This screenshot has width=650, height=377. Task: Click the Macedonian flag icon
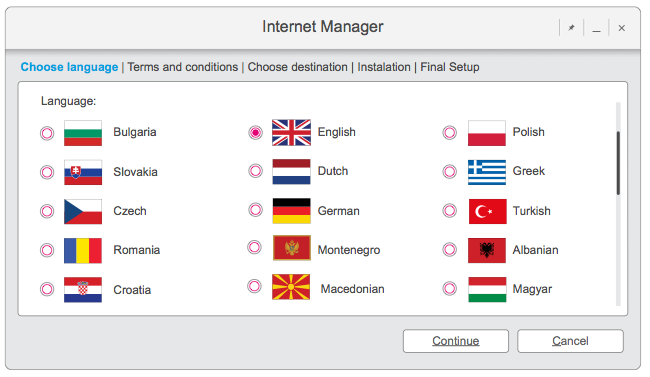pyautogui.click(x=291, y=287)
